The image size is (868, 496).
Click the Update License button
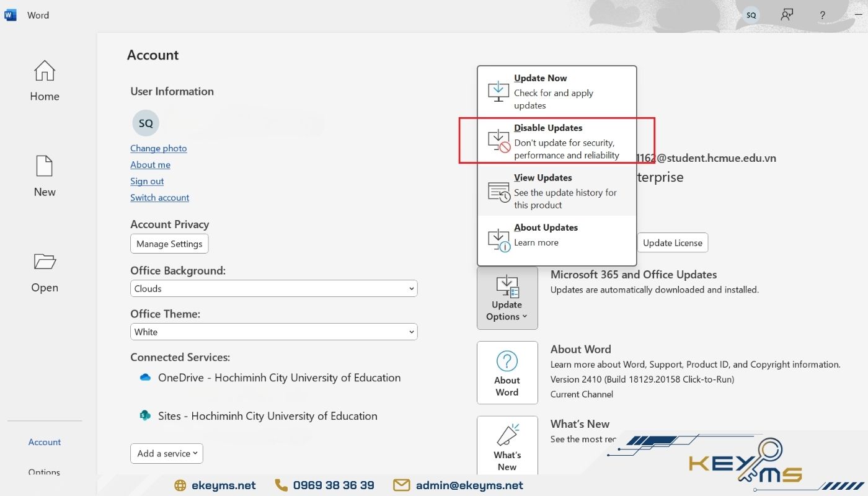[x=673, y=242]
